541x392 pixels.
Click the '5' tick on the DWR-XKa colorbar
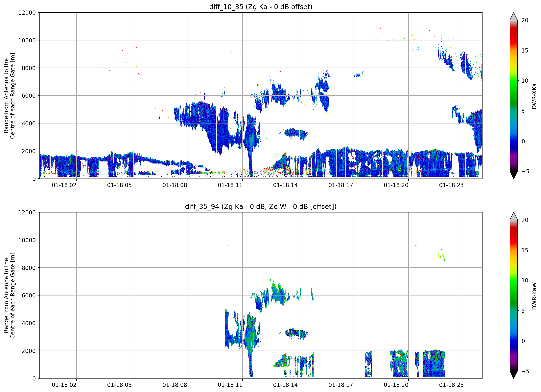click(523, 111)
